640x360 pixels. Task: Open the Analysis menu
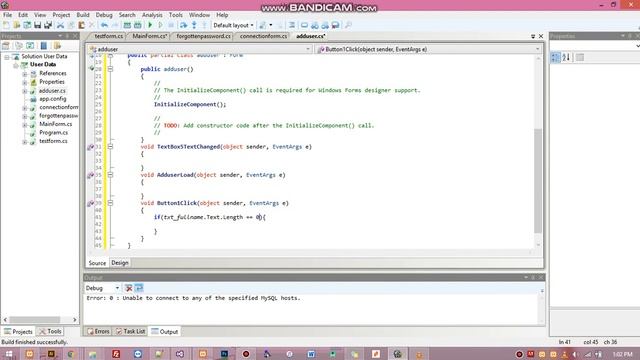click(152, 15)
